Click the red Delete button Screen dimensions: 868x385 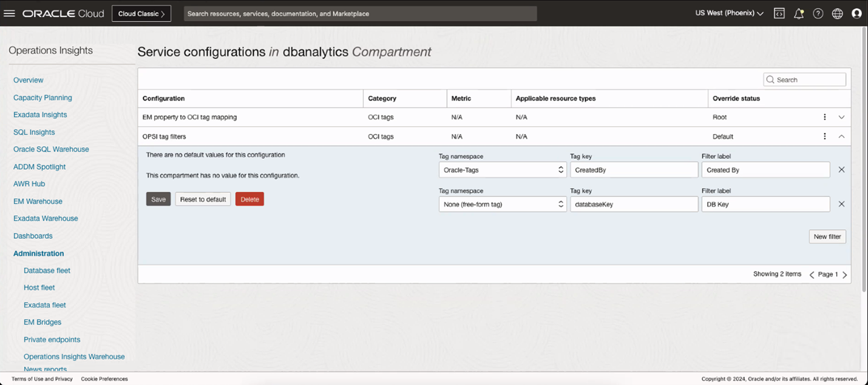249,199
